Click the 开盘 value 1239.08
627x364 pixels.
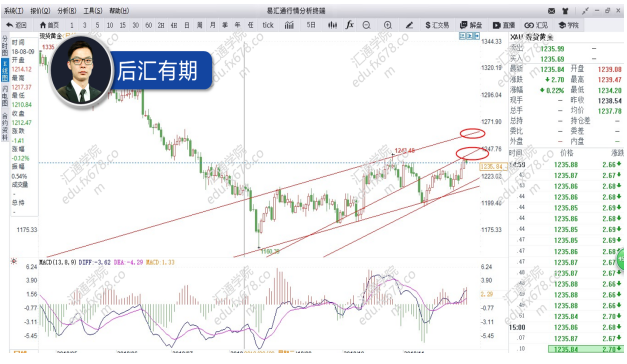[609, 69]
